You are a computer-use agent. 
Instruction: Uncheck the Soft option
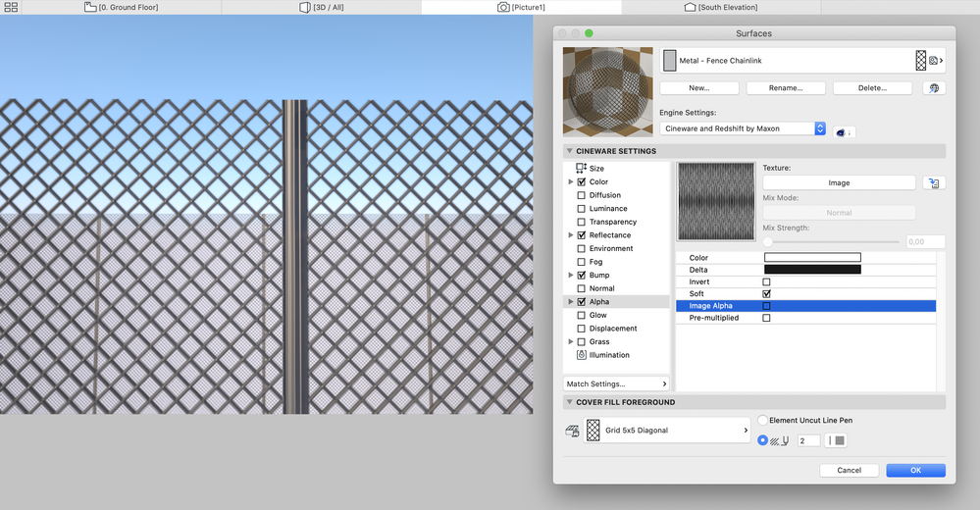coord(766,294)
